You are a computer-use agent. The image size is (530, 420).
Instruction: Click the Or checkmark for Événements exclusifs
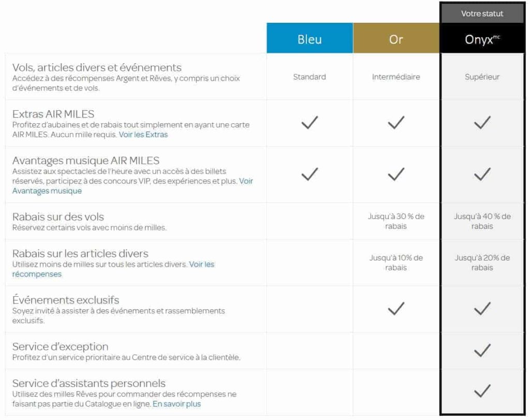pyautogui.click(x=396, y=309)
